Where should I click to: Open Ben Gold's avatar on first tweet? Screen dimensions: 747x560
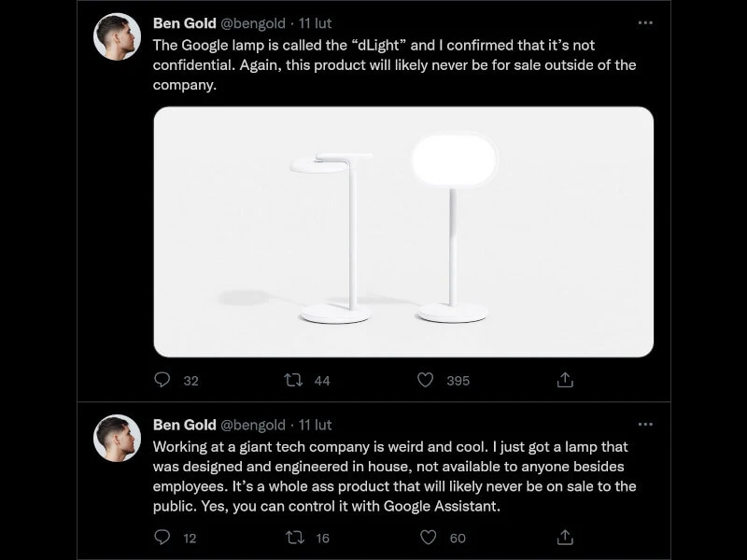pyautogui.click(x=118, y=36)
